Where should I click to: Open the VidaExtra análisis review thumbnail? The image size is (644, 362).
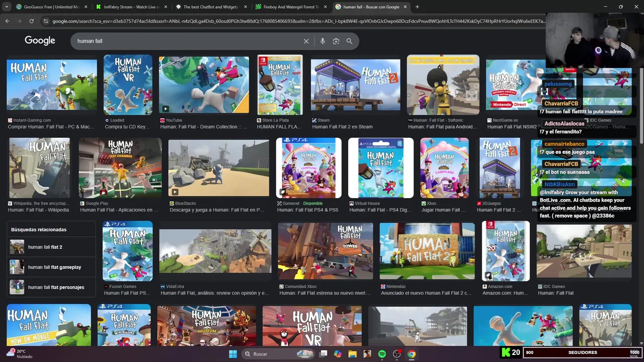(215, 251)
